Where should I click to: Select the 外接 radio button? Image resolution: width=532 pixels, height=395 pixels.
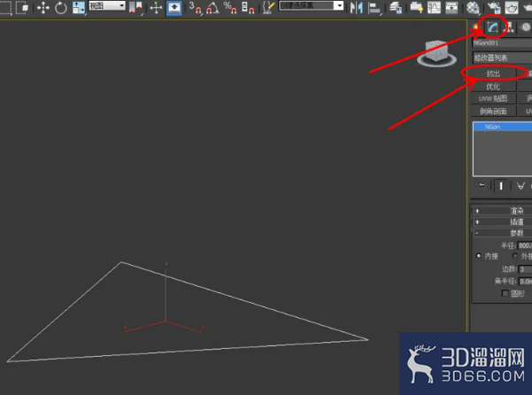pyautogui.click(x=515, y=256)
